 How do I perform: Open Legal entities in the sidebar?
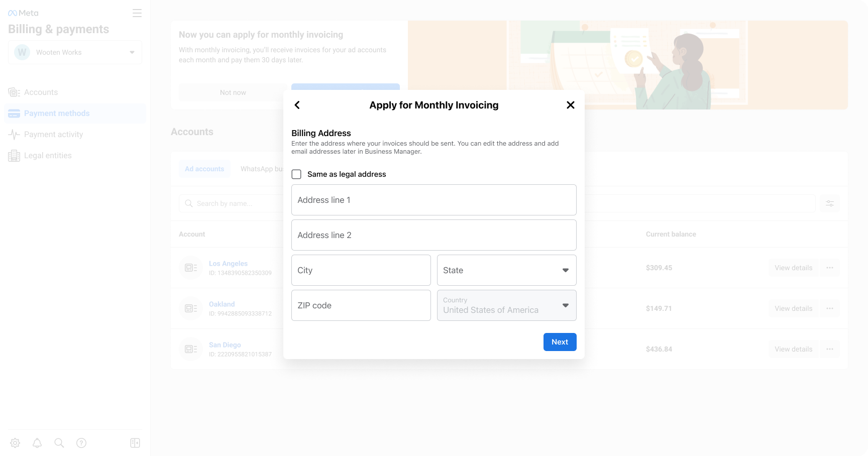tap(75, 156)
